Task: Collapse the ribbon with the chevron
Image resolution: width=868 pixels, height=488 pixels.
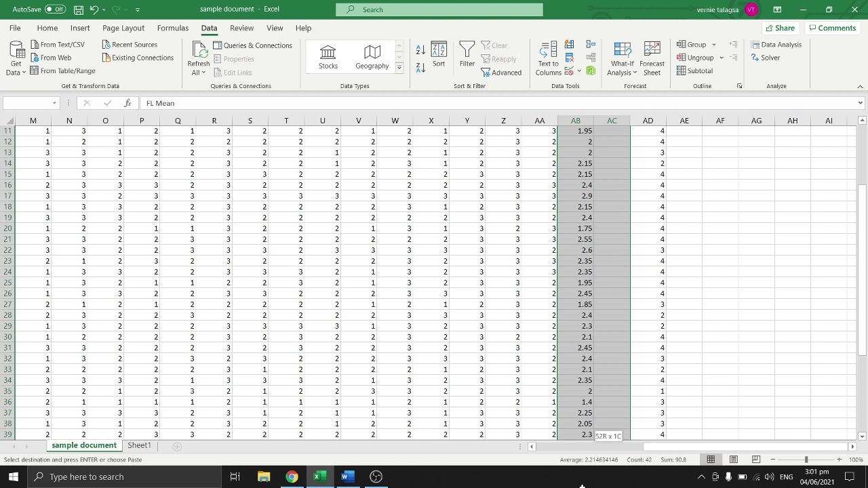Action: coord(860,86)
